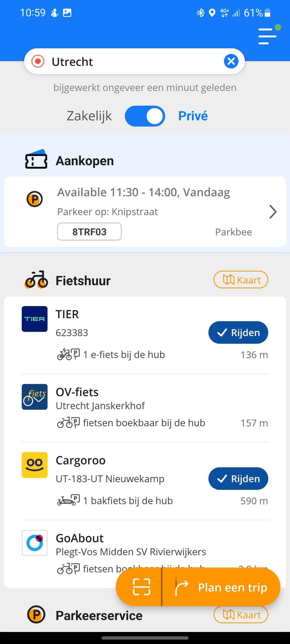Screen dimensions: 290x644
Task: Tap the OV-fiets logo icon
Action: point(35,397)
